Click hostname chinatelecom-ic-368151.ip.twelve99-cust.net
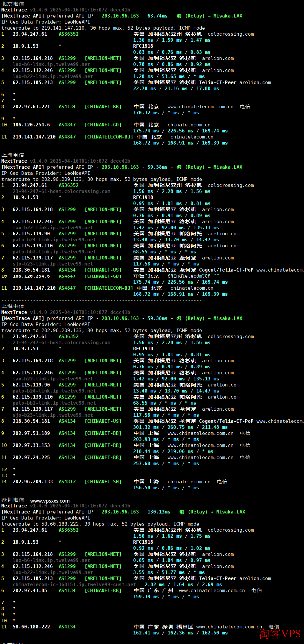Screen dimensions: 304x644 point(74,584)
